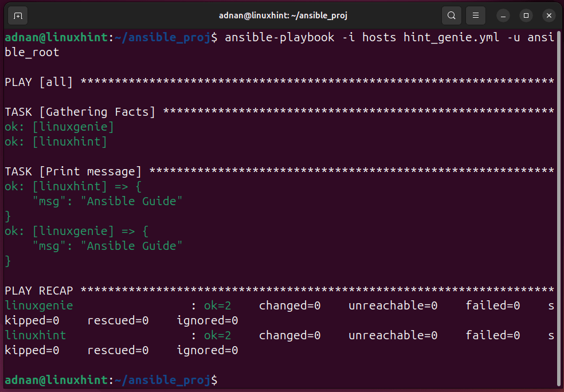
Task: Click the TASK [Print message] line
Action: click(279, 171)
